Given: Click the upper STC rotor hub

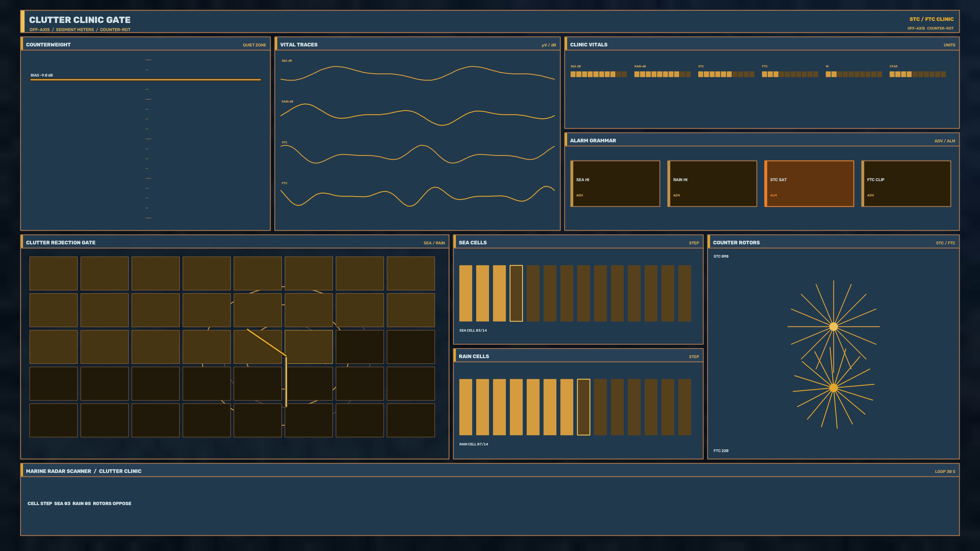Looking at the screenshot, I should (834, 326).
